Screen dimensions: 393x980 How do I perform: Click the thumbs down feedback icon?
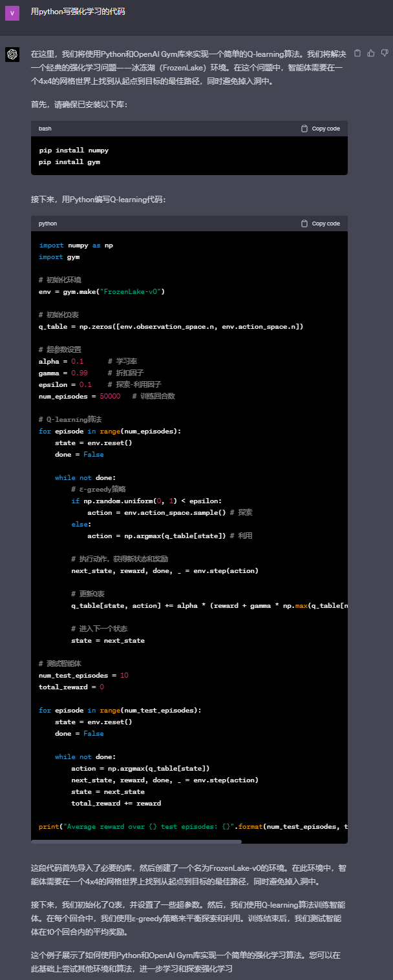click(x=385, y=53)
